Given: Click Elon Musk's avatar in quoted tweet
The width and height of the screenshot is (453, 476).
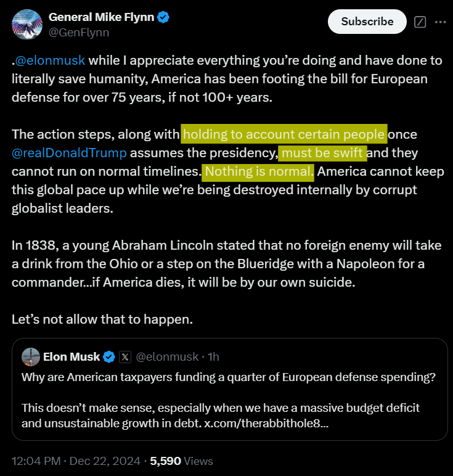Looking at the screenshot, I should coord(31,356).
